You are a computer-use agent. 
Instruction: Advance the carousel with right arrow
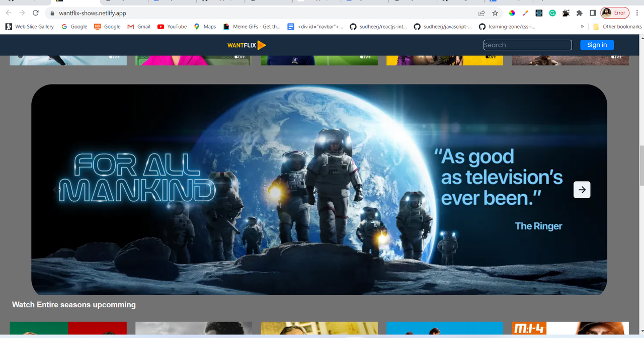click(x=582, y=190)
